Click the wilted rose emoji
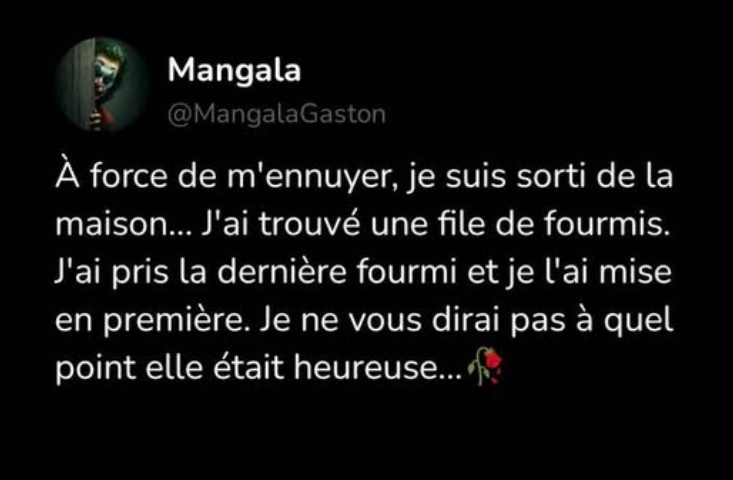This screenshot has width=733, height=480. click(485, 366)
